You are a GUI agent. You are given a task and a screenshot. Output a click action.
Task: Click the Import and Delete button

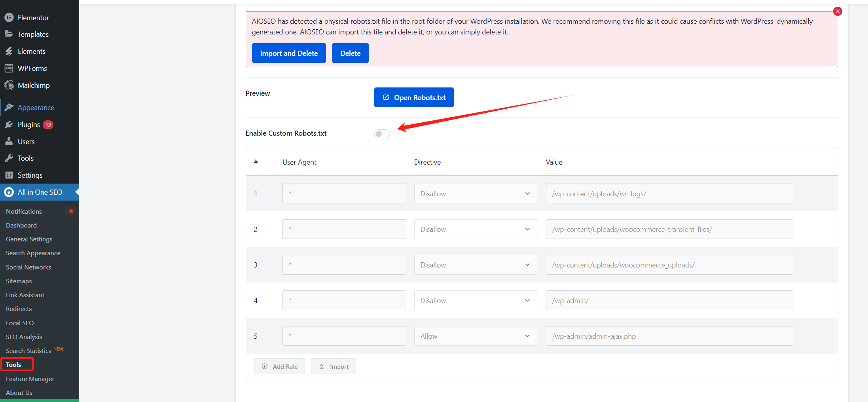289,53
